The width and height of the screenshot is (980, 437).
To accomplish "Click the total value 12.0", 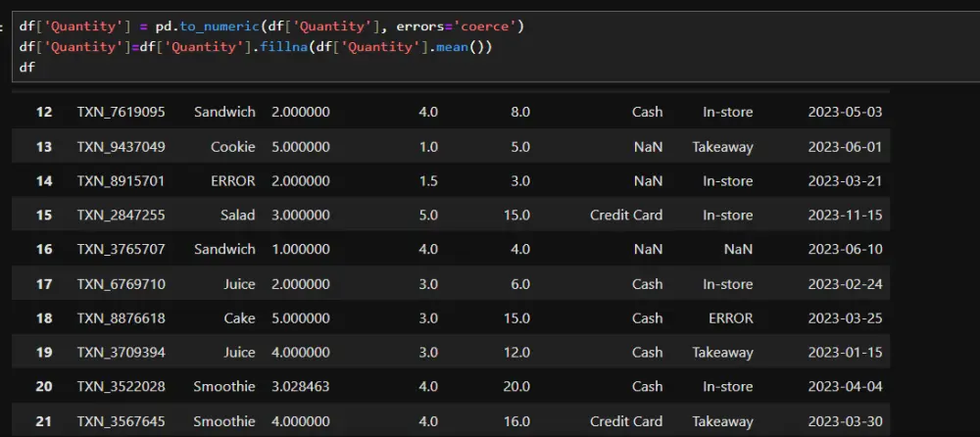I will pyautogui.click(x=516, y=352).
